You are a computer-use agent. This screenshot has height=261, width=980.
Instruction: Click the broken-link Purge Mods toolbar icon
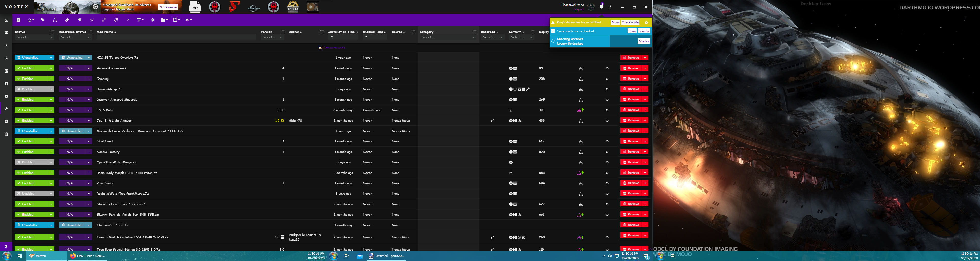(116, 20)
